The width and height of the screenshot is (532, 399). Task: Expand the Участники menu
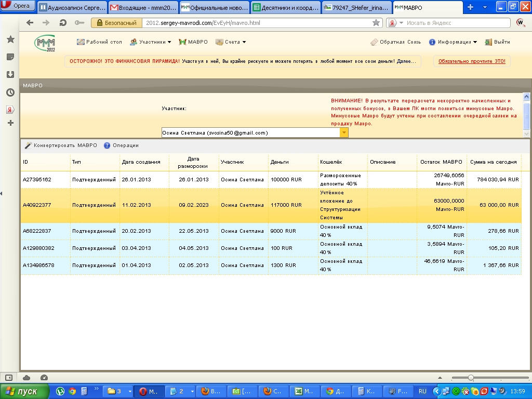pyautogui.click(x=150, y=42)
